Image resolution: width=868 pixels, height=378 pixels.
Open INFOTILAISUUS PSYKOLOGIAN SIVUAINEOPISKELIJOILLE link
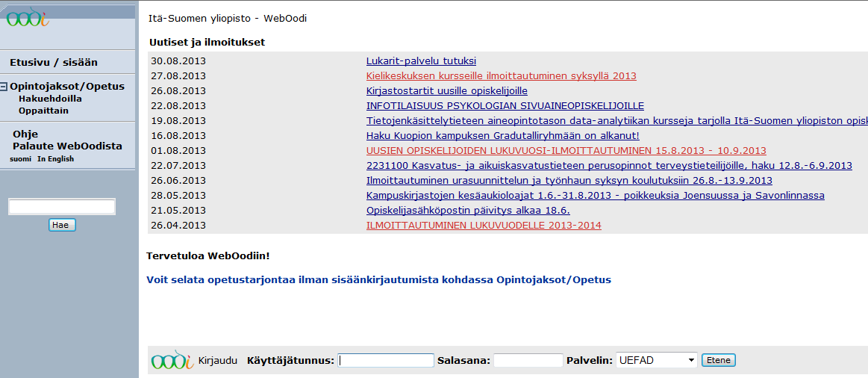pos(505,106)
